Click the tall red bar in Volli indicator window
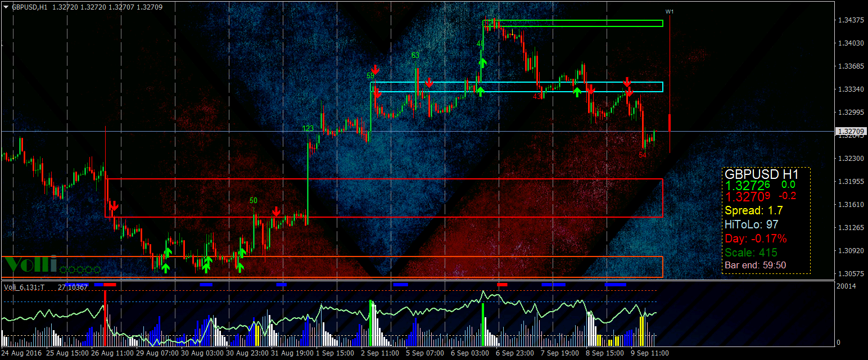 pyautogui.click(x=105, y=317)
